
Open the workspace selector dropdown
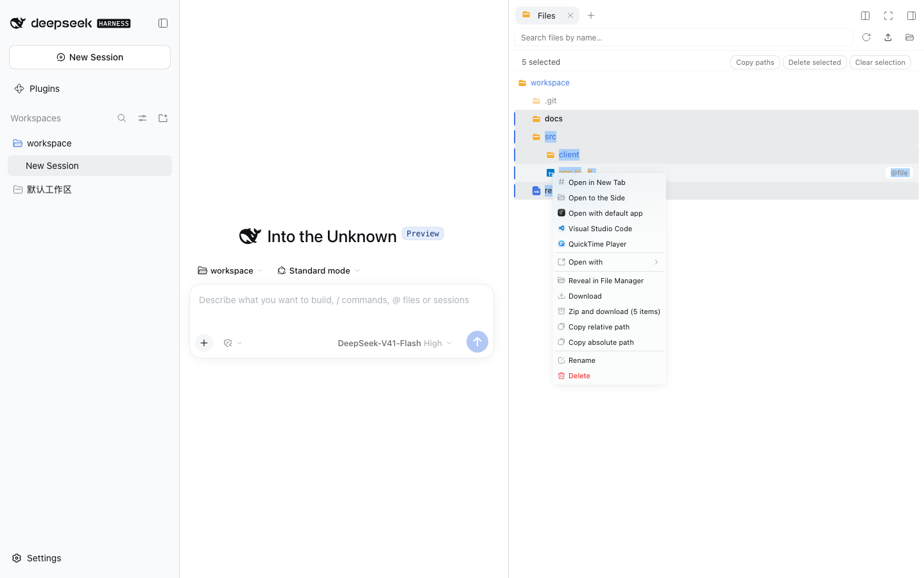(230, 270)
